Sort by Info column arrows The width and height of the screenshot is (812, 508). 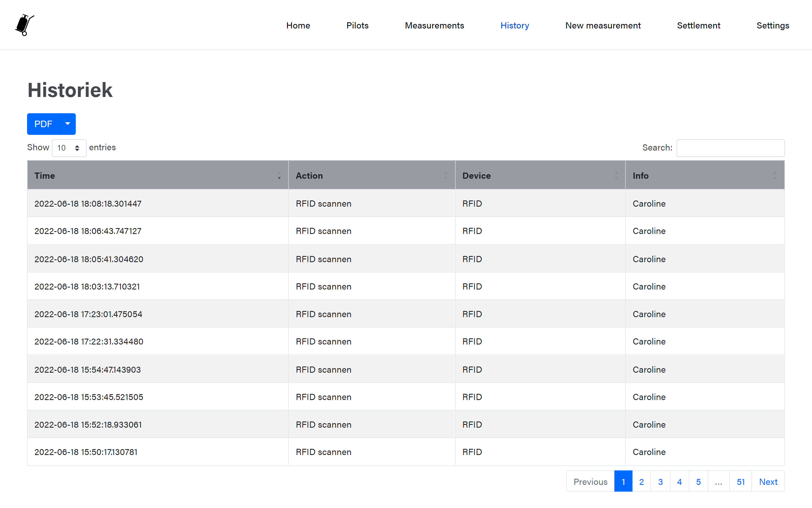(775, 175)
